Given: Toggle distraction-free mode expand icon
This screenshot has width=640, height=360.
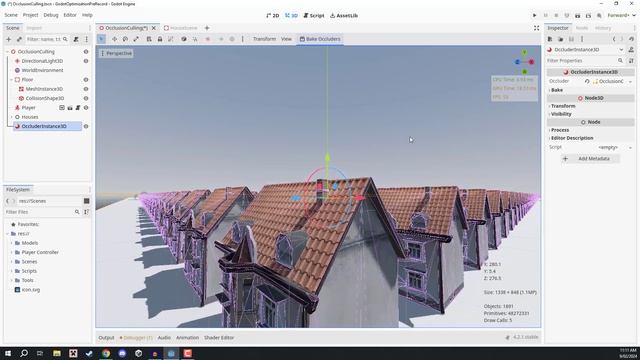Looking at the screenshot, I should 536,28.
